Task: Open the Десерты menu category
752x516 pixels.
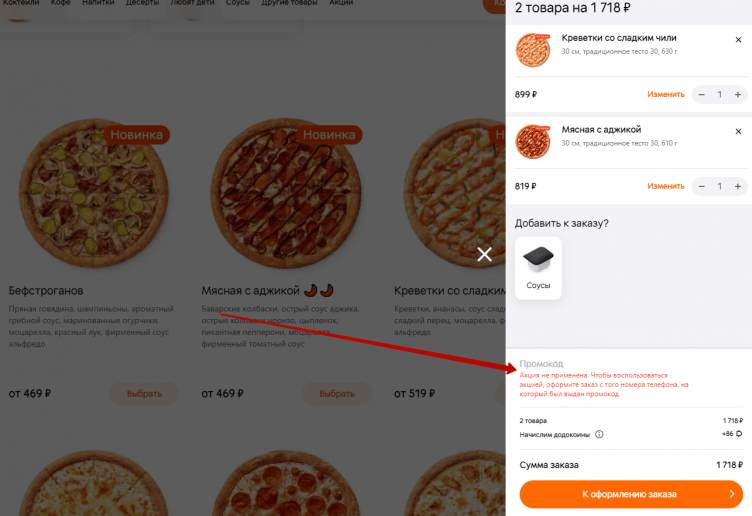Action: coord(142,3)
